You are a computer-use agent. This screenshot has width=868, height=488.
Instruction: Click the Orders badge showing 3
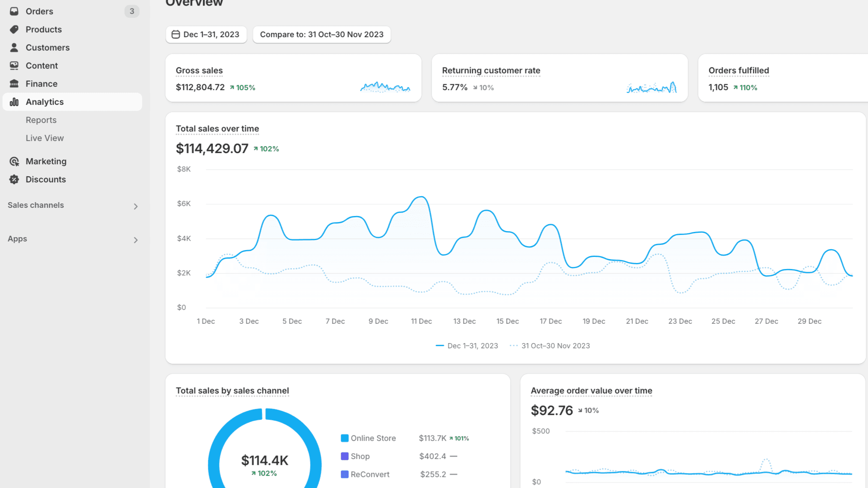point(132,11)
